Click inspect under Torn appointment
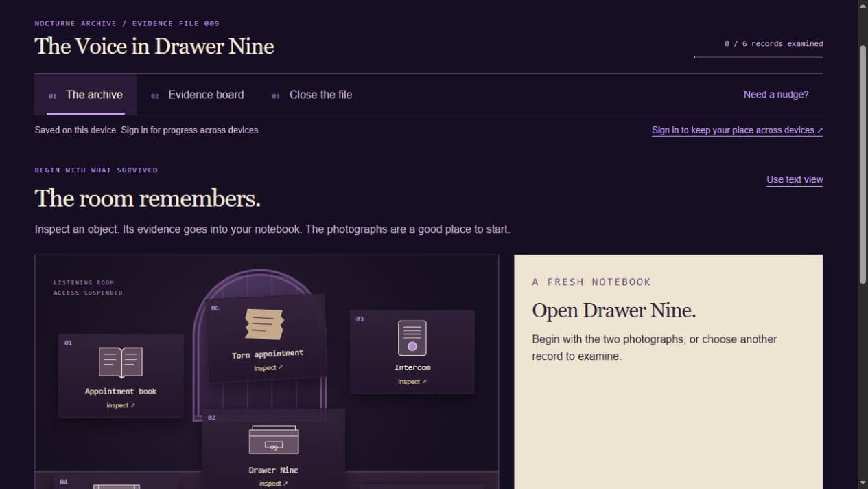Image resolution: width=868 pixels, height=489 pixels. coord(268,368)
